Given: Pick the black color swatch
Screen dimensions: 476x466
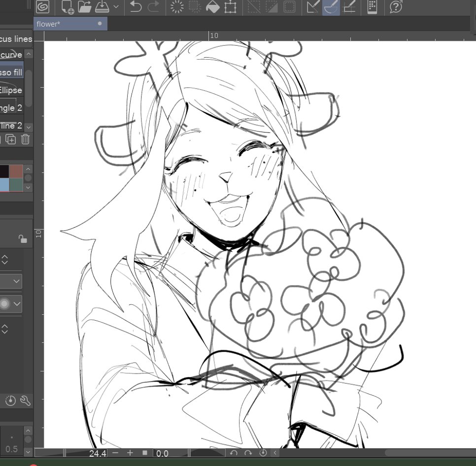Looking at the screenshot, I should click(x=4, y=171).
